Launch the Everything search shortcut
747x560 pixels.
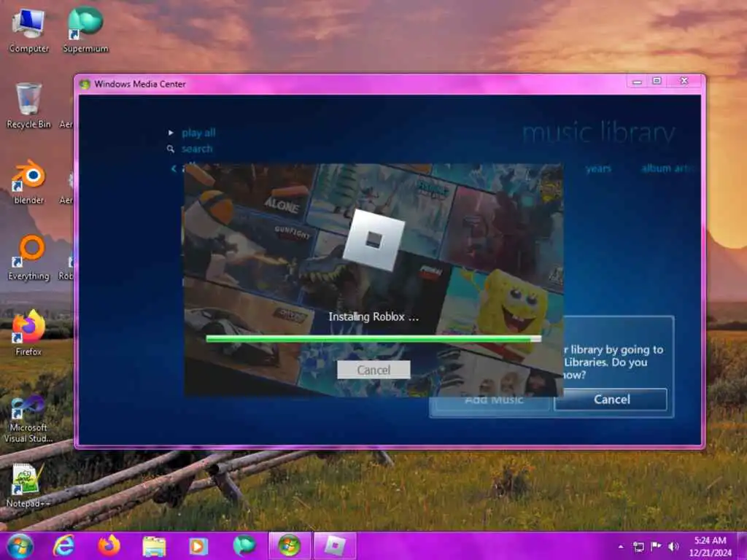pyautogui.click(x=28, y=257)
